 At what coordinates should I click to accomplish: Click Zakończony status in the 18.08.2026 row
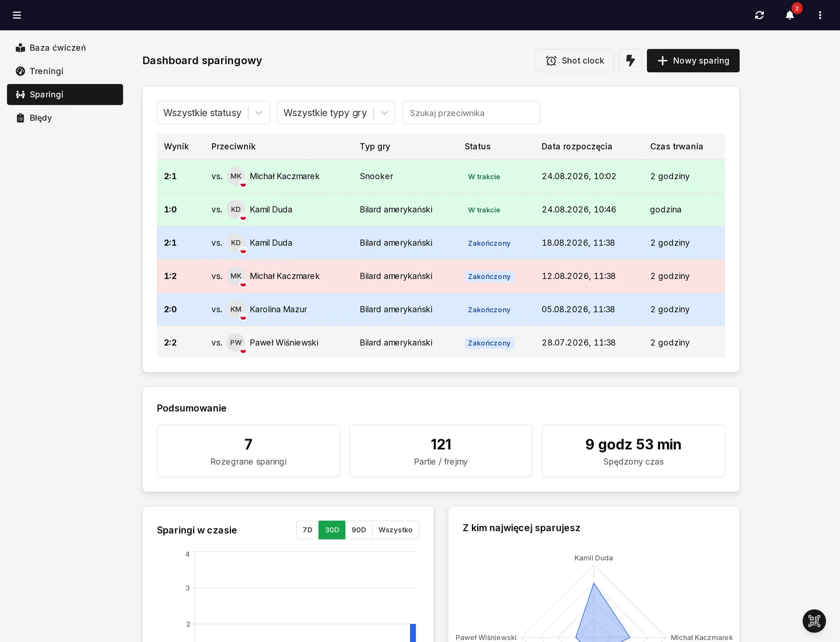coord(489,243)
